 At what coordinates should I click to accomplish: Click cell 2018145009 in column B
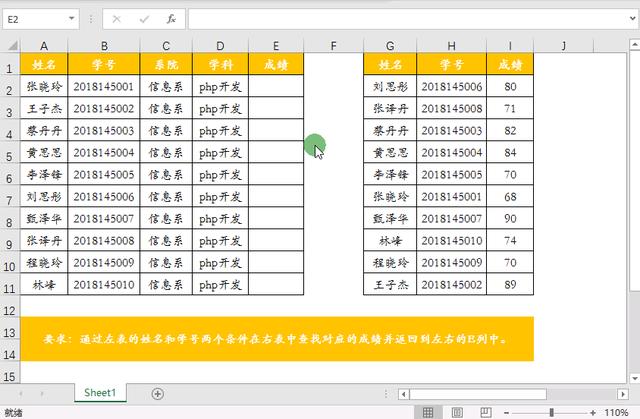click(x=104, y=262)
